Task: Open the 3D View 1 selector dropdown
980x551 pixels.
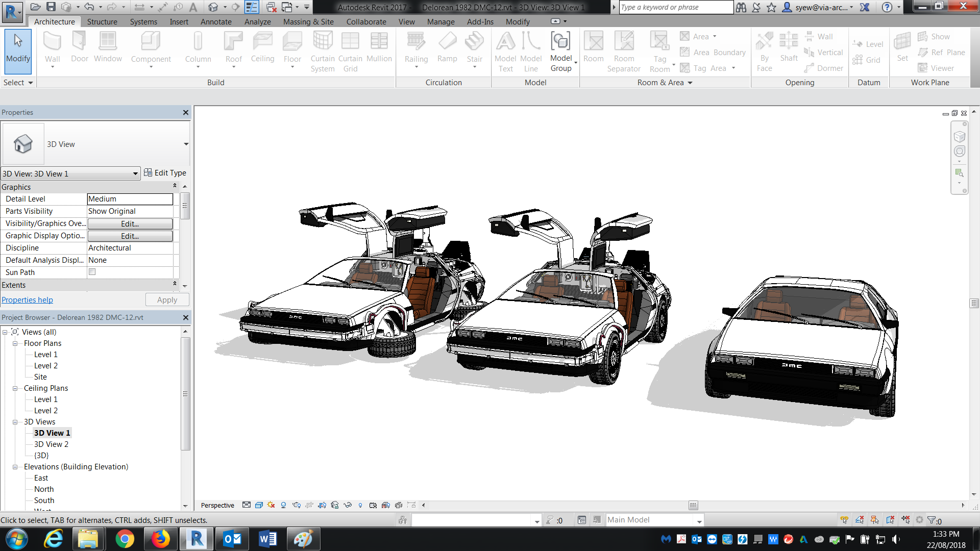Action: pyautogui.click(x=135, y=174)
